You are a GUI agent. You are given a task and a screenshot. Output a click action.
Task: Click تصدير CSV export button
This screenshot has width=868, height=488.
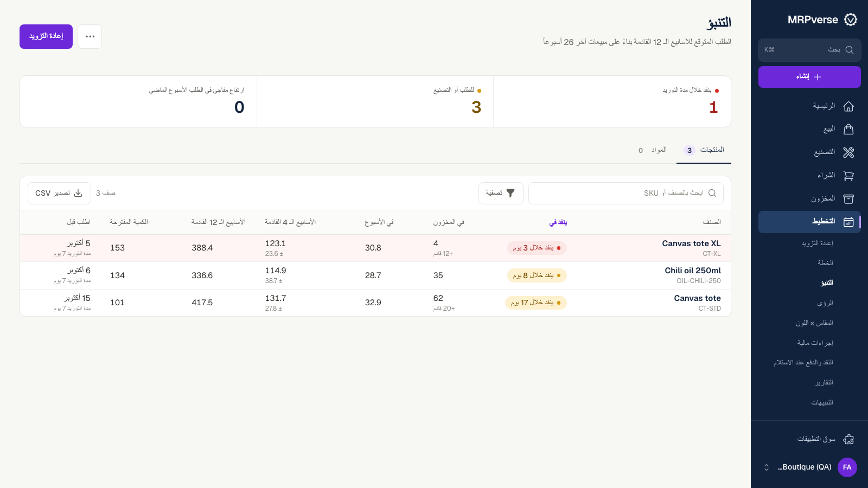point(59,193)
